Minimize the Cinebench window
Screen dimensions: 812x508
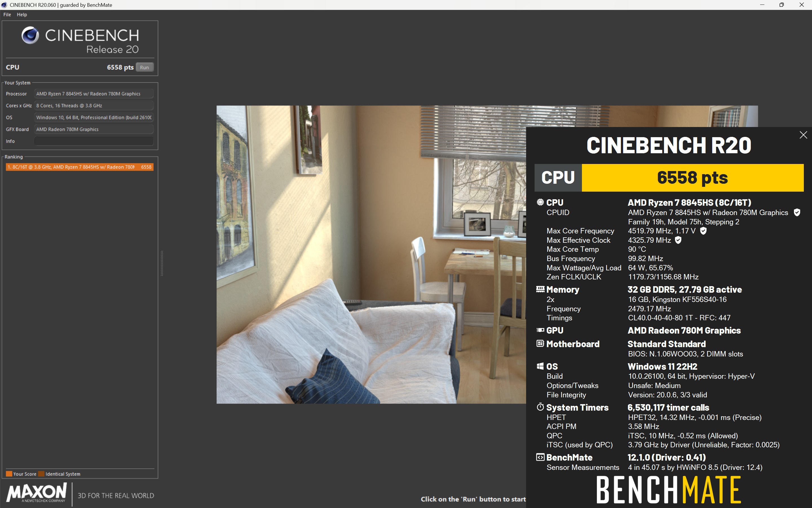tap(762, 5)
